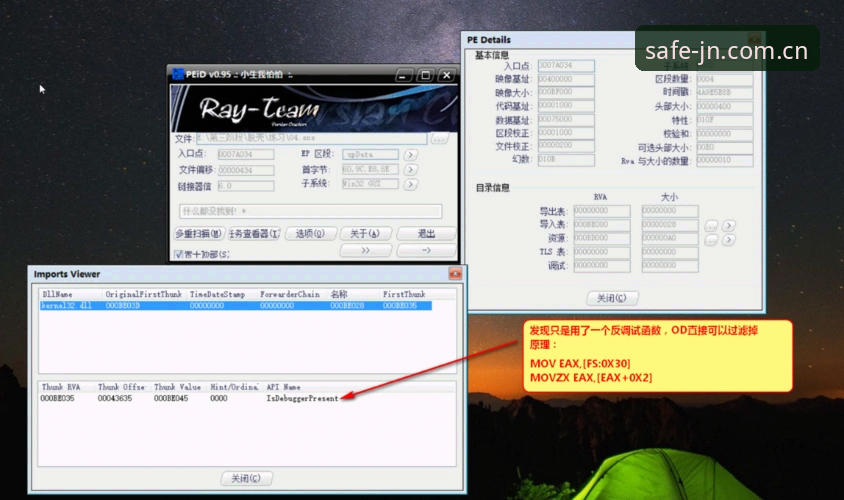Click the 名称 column header in Imports Viewer

click(x=339, y=294)
